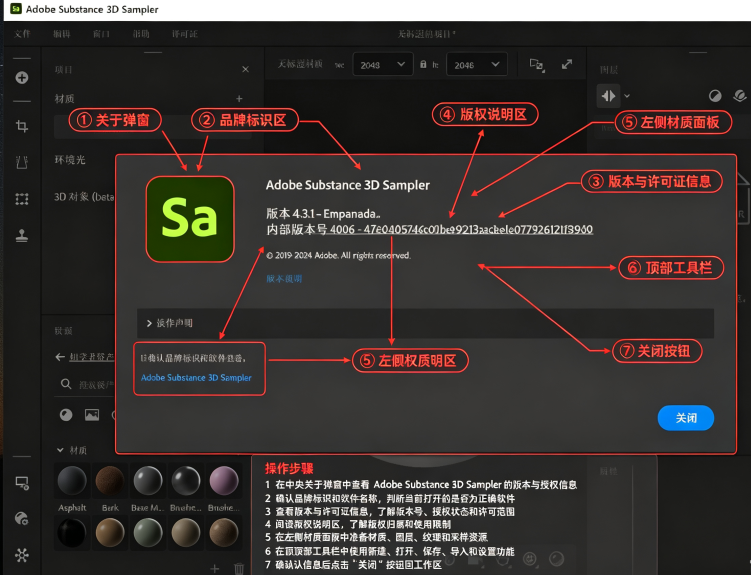Click the half-filled circle icon in layers panel
Image resolution: width=751 pixels, height=575 pixels.
(715, 96)
